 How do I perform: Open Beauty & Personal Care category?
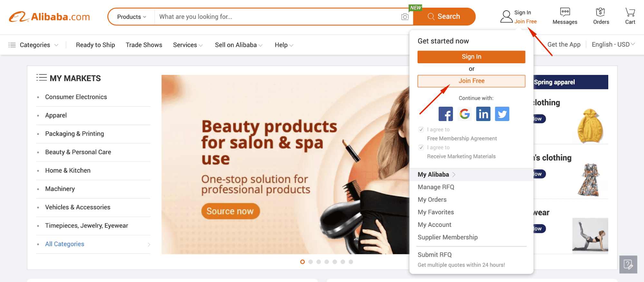(78, 152)
